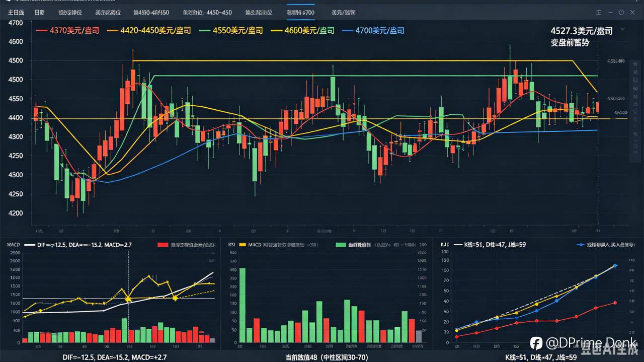Screen dimensions: 644x362
Task: Select the latest red candlestick on the dotted cursor line
Action: pyautogui.click(x=597, y=107)
